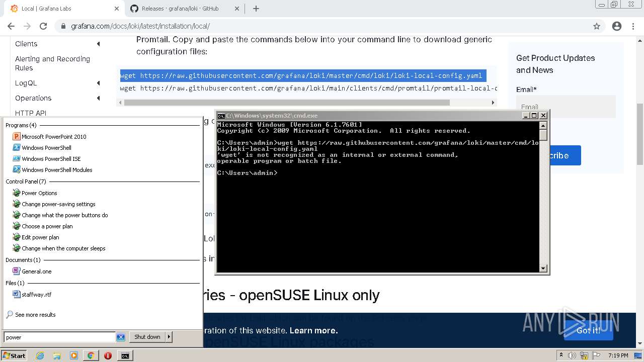Open Edit power plan
644x362 pixels.
click(36, 237)
